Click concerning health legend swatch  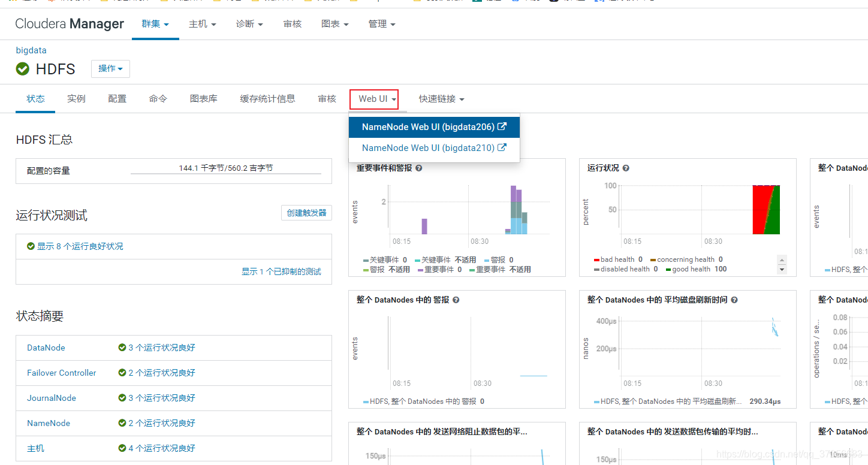click(653, 260)
